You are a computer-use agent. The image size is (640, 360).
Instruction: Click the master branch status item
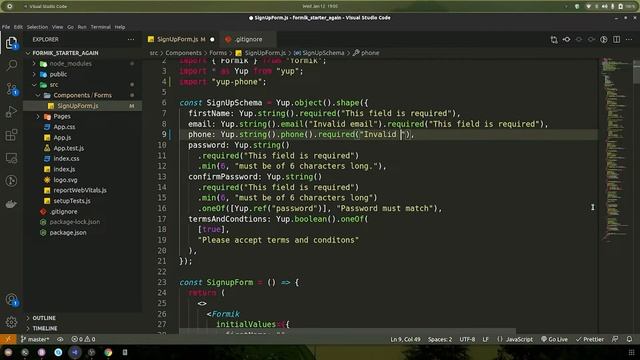[35, 339]
